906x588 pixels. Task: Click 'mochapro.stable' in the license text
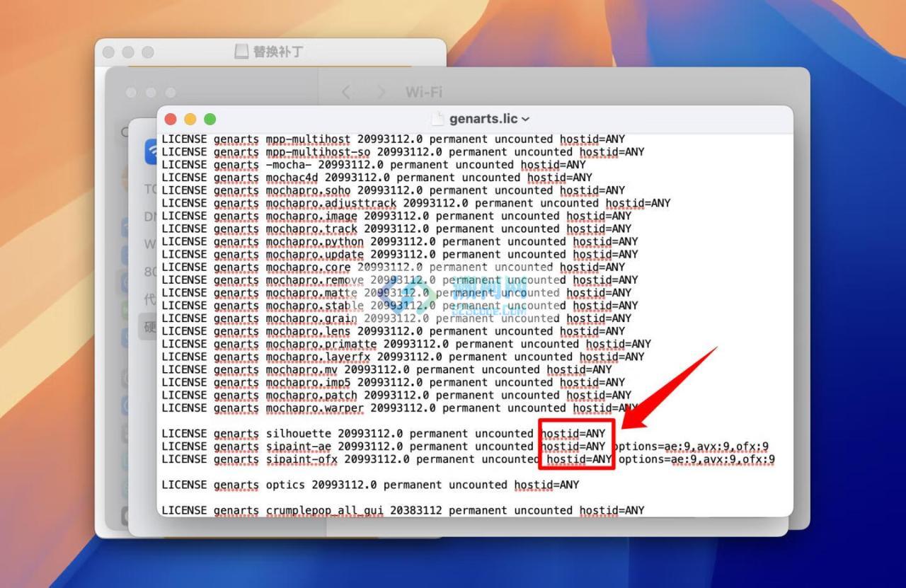(315, 306)
